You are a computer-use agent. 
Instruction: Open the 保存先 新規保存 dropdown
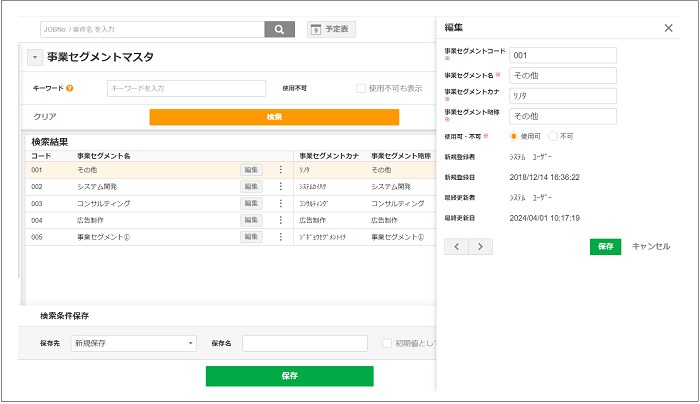(x=133, y=344)
